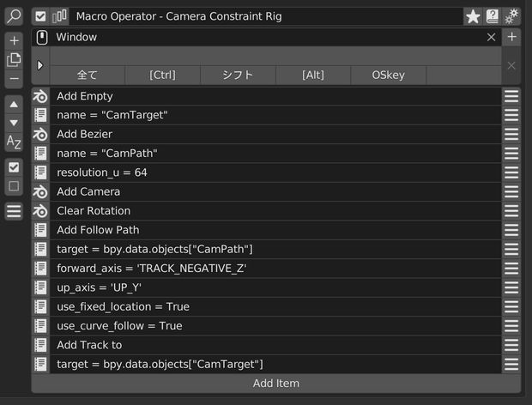The image size is (532, 405).
Task: Add new item with left plus icon
Action: click(14, 40)
